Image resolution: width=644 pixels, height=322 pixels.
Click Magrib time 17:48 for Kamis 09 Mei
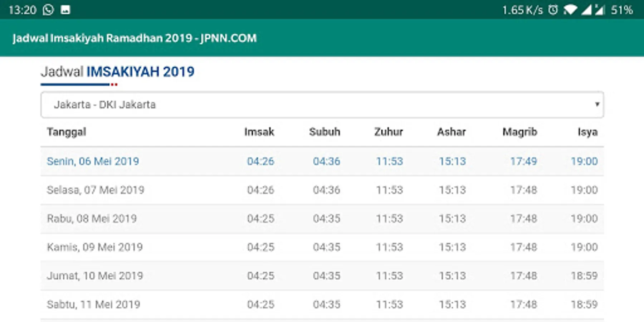[523, 247]
